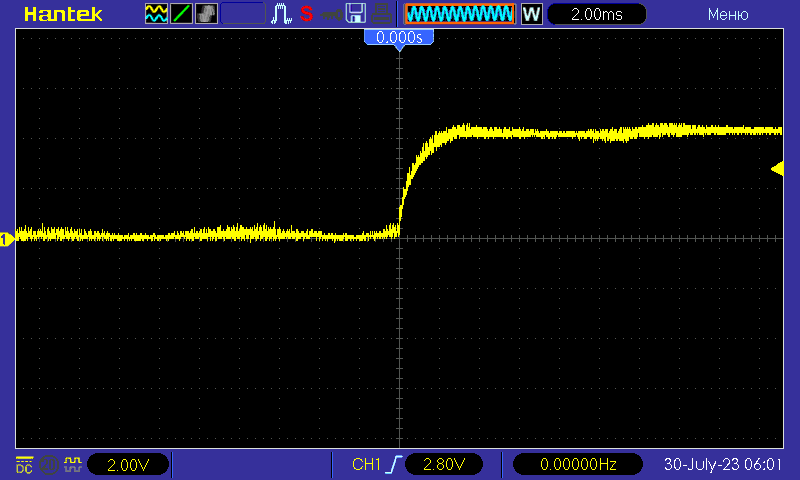Open the Меню menu
800x480 pixels.
728,15
